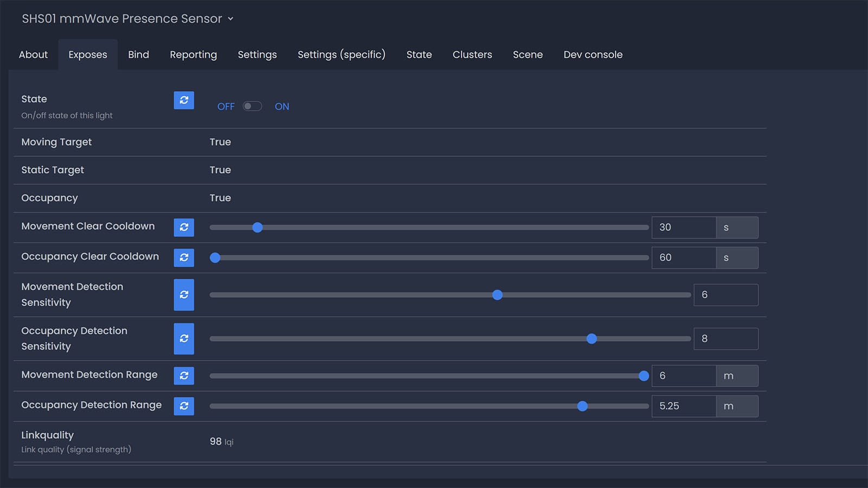Switch to the Settings (specific) tab
Viewport: 868px width, 488px height.
pyautogui.click(x=341, y=55)
